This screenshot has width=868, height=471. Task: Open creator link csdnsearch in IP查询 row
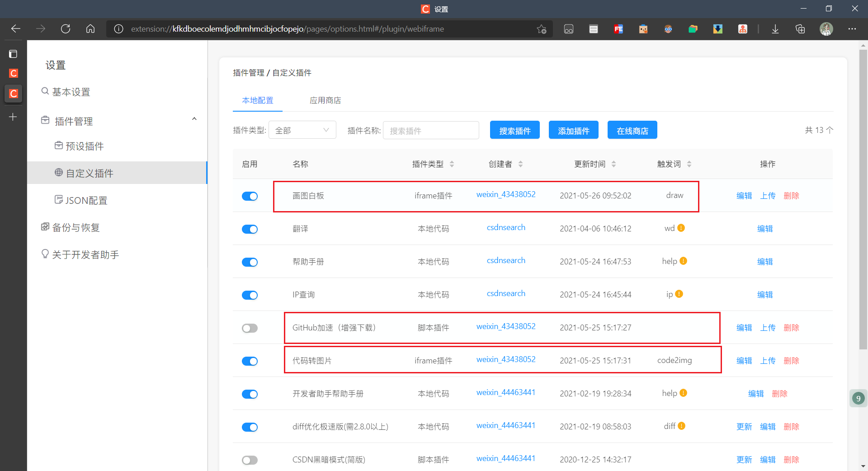(x=506, y=294)
